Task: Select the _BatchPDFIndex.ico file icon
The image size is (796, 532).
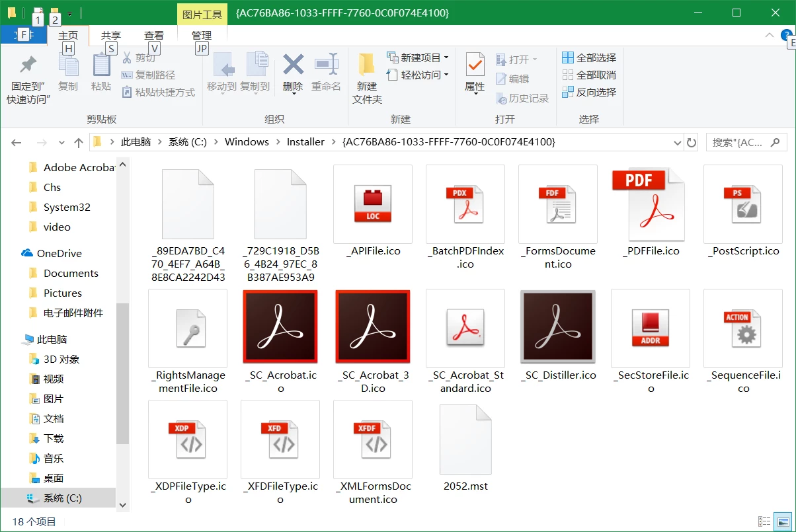Action: click(465, 204)
